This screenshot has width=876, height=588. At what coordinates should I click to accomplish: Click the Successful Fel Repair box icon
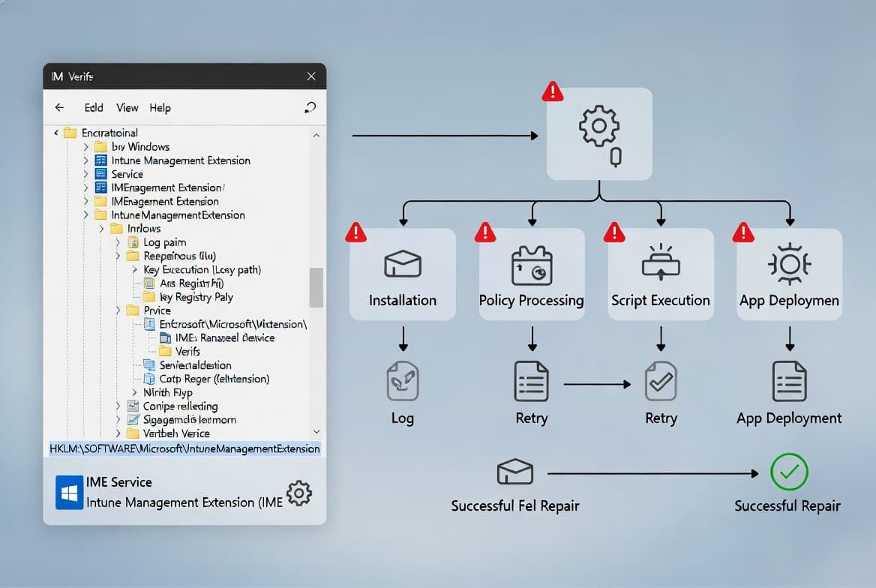coord(515,472)
